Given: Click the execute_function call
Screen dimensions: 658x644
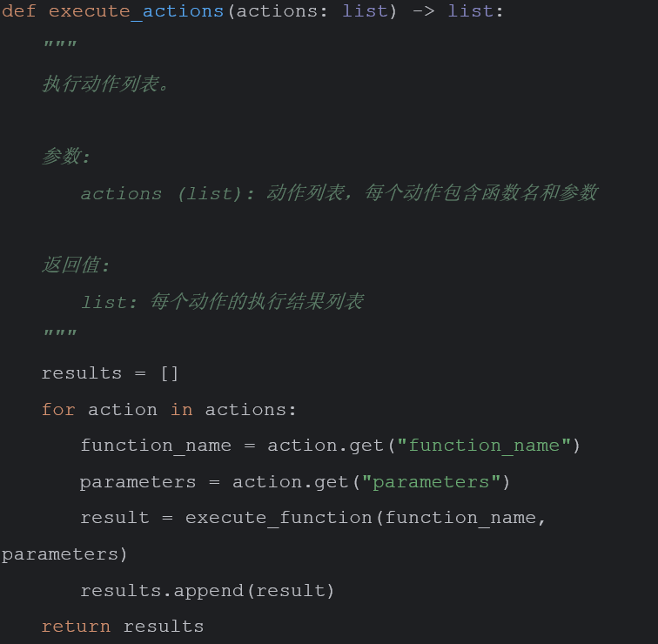Looking at the screenshot, I should point(279,518).
